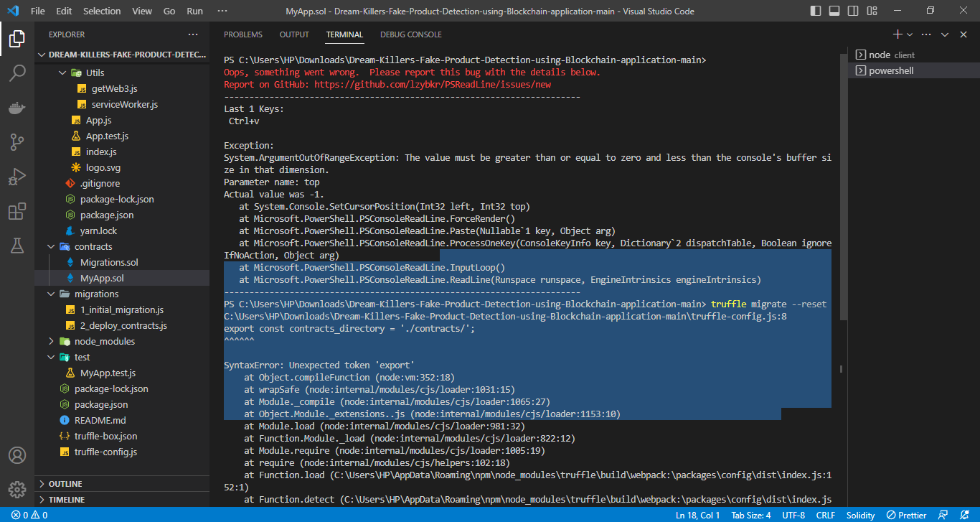980x522 pixels.
Task: Change the UTF-8 encoding setting
Action: (x=793, y=515)
